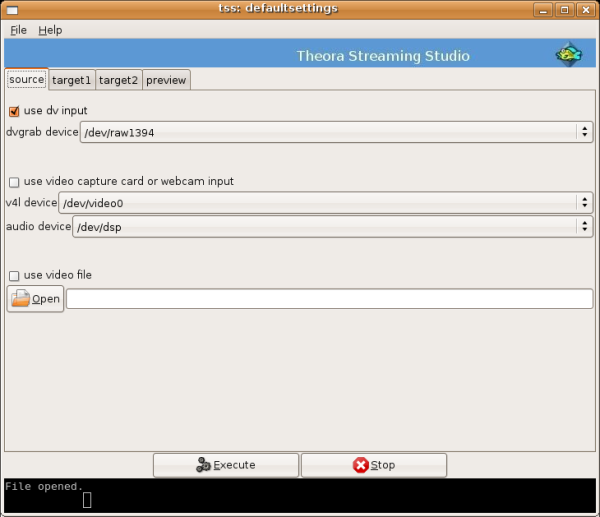Click the gears icon on Execute button
The image size is (600, 517).
203,465
